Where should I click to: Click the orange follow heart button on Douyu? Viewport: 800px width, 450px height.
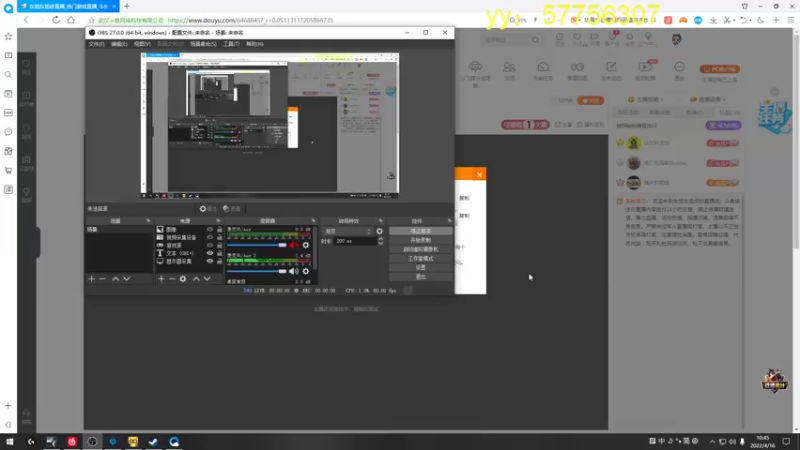click(x=590, y=101)
